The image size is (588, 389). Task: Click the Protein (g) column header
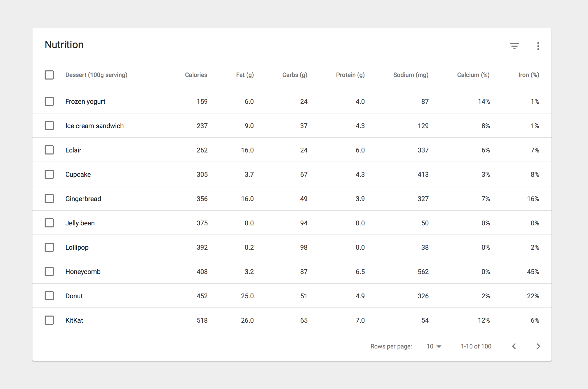350,75
